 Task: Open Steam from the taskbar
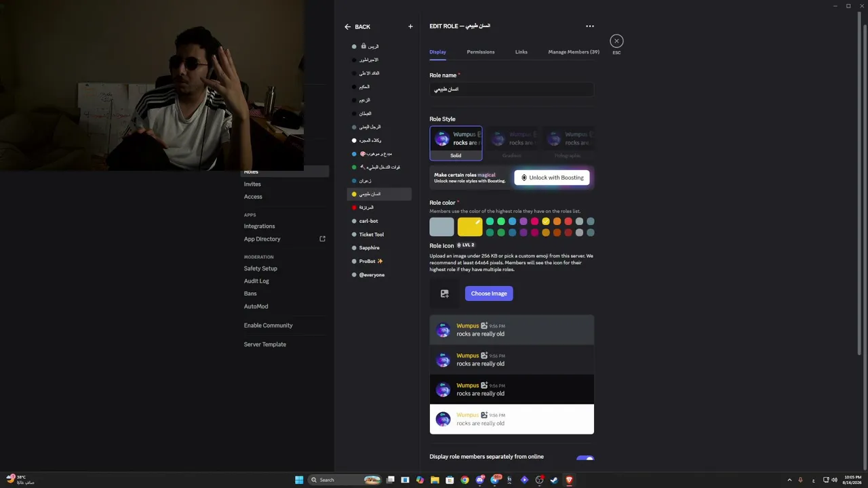pos(554,480)
